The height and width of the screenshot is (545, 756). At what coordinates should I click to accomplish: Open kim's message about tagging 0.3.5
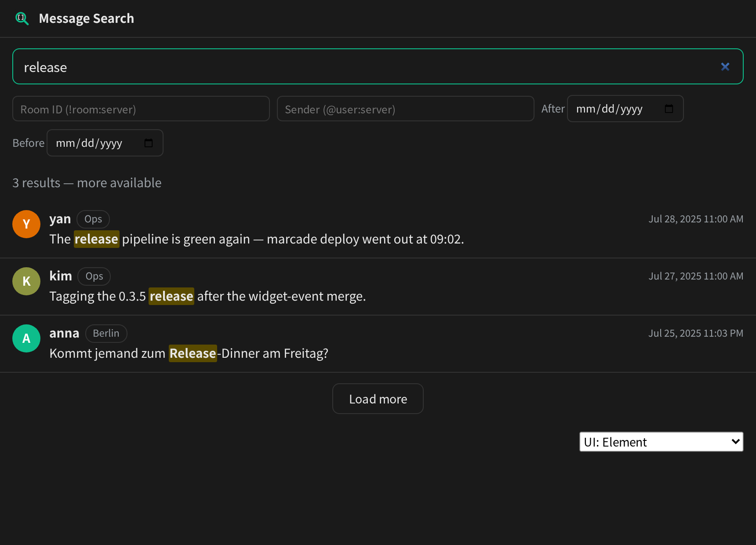pyautogui.click(x=207, y=296)
